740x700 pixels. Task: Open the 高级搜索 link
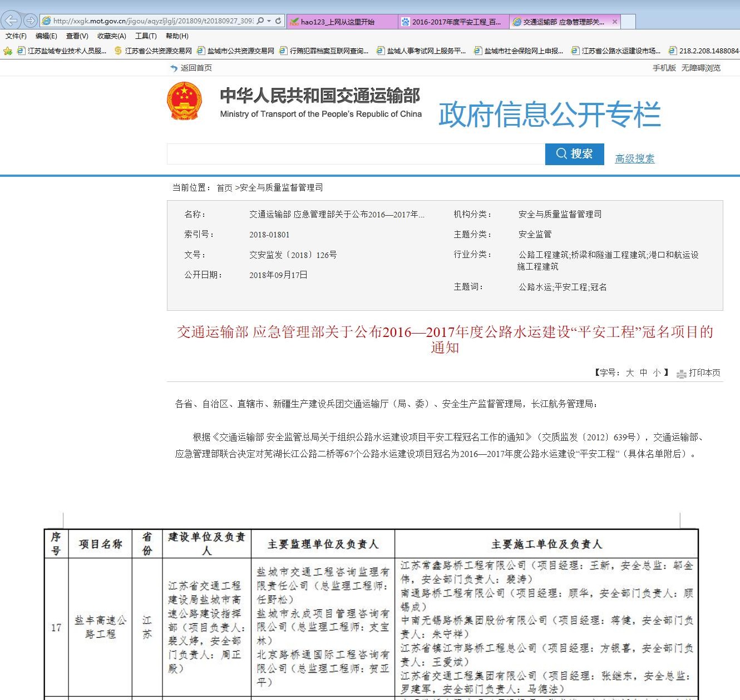coord(634,159)
